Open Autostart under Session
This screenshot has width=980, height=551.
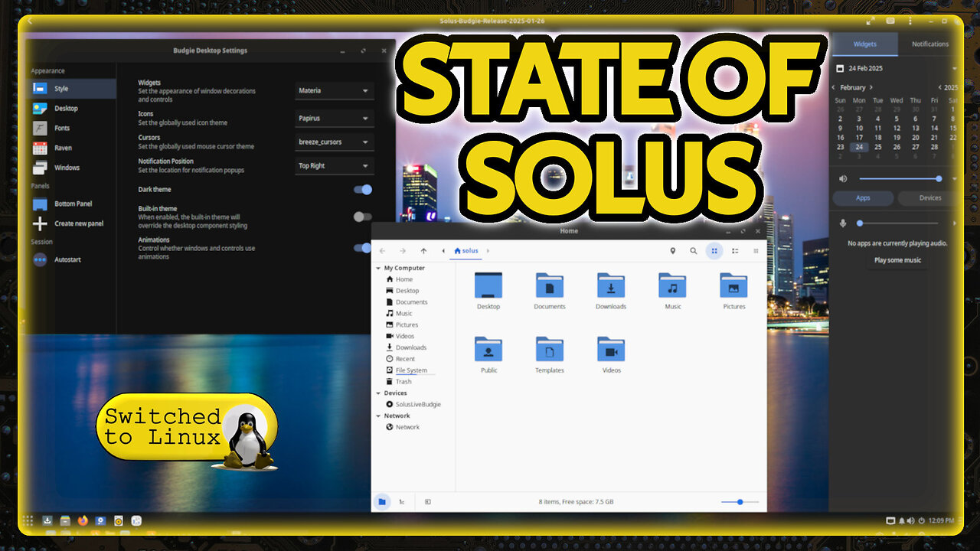pyautogui.click(x=73, y=260)
